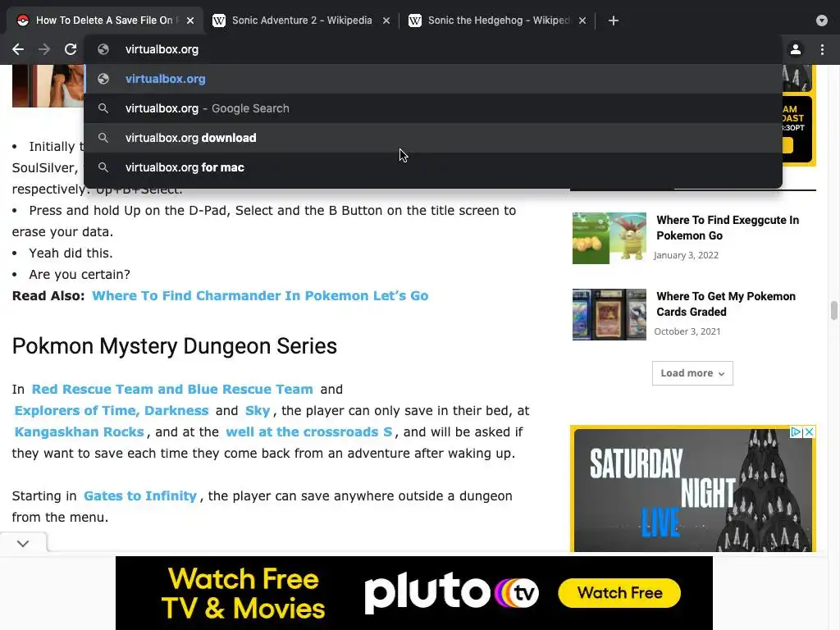Click the Pokemon cards graded thumbnail
This screenshot has width=840, height=630.
click(x=609, y=314)
